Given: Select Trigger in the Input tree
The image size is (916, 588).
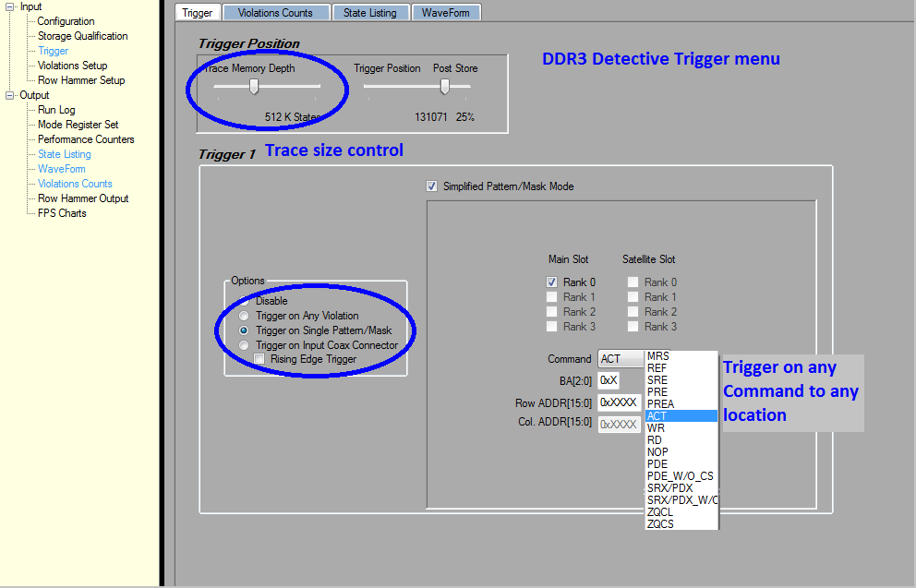Looking at the screenshot, I should click(x=54, y=51).
